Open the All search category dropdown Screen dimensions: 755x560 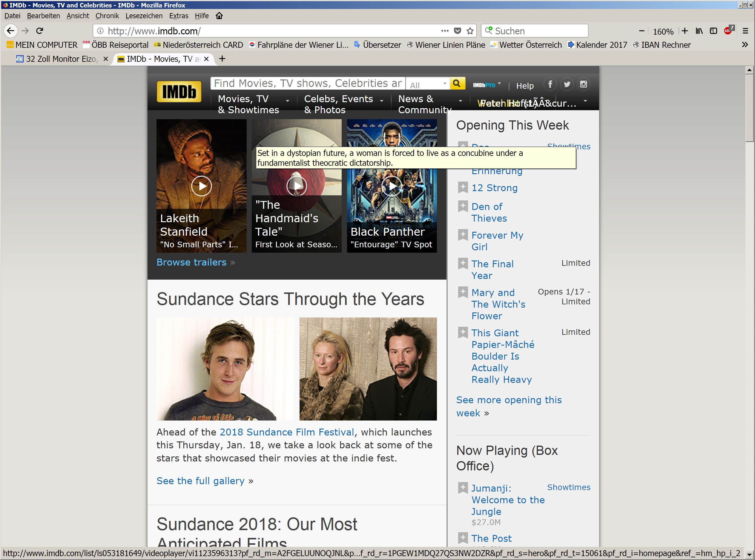point(428,84)
